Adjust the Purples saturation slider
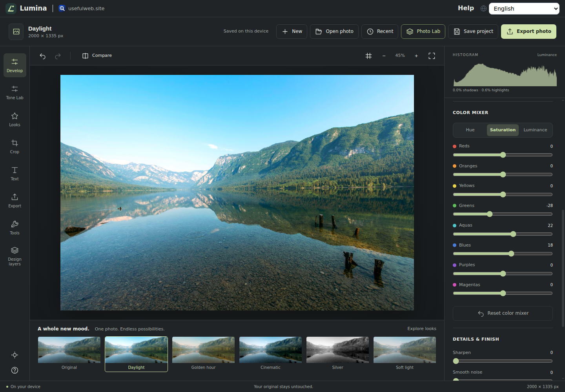This screenshot has width=565, height=392. coord(503,274)
